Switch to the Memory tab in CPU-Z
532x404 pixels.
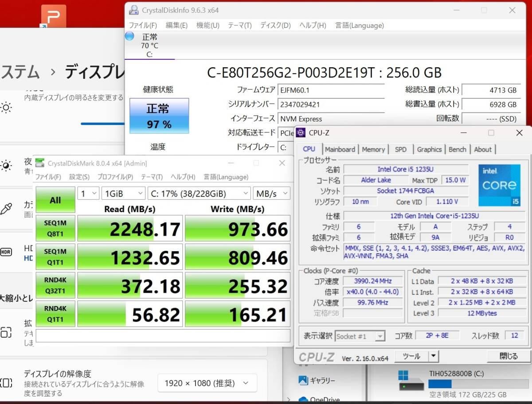tap(373, 149)
